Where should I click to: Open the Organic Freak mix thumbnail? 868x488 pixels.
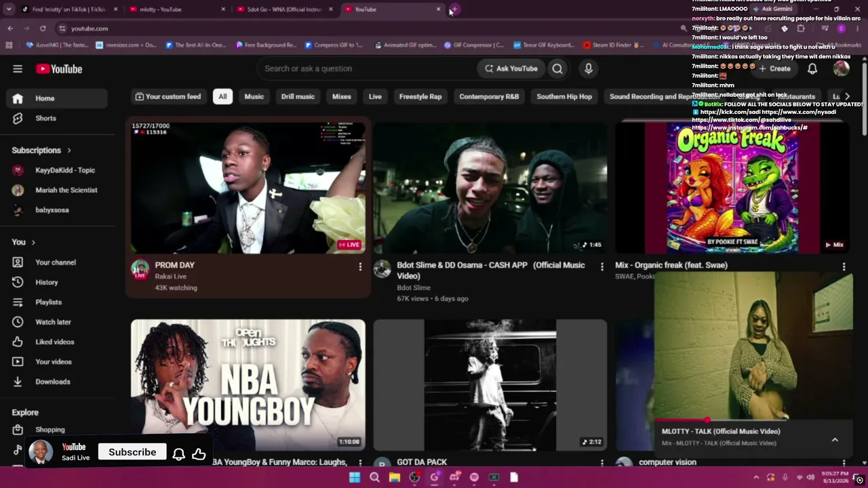pos(732,188)
